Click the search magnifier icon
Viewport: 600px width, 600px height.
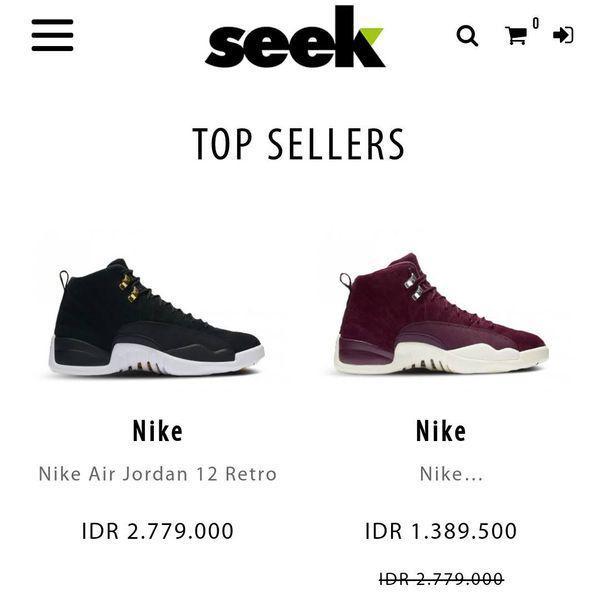click(467, 36)
